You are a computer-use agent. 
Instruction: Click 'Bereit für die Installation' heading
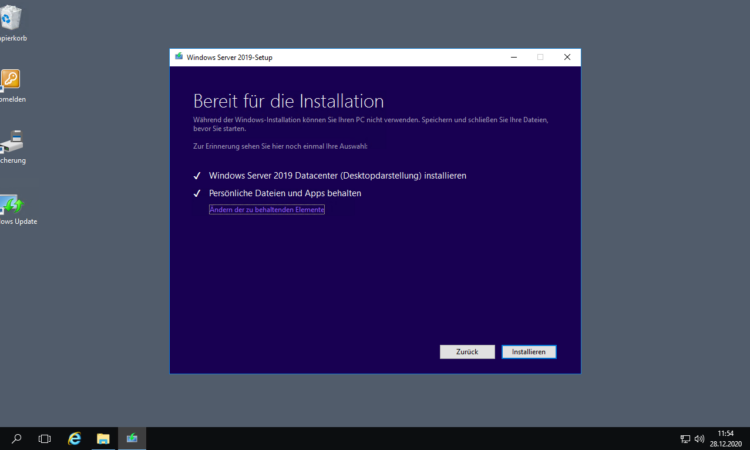click(x=288, y=101)
